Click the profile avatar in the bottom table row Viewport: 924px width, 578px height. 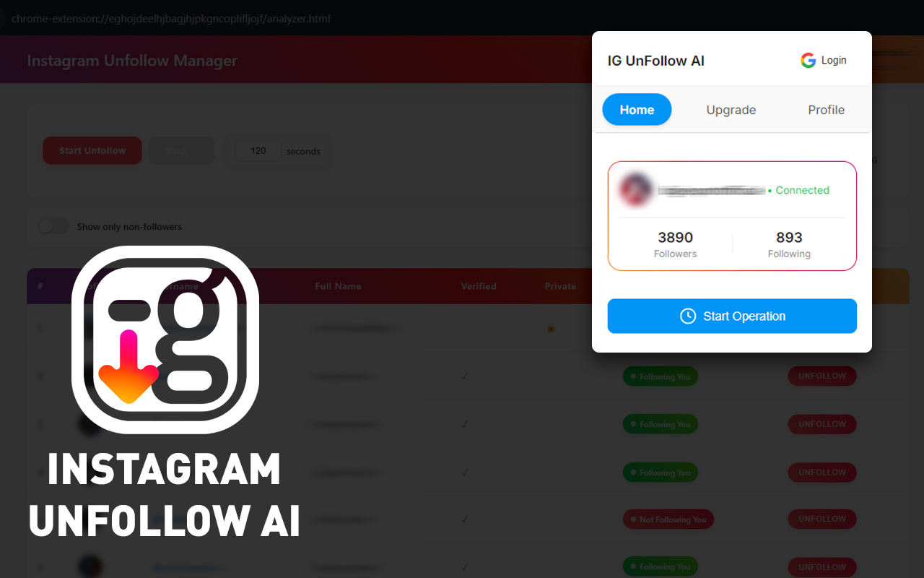point(90,566)
